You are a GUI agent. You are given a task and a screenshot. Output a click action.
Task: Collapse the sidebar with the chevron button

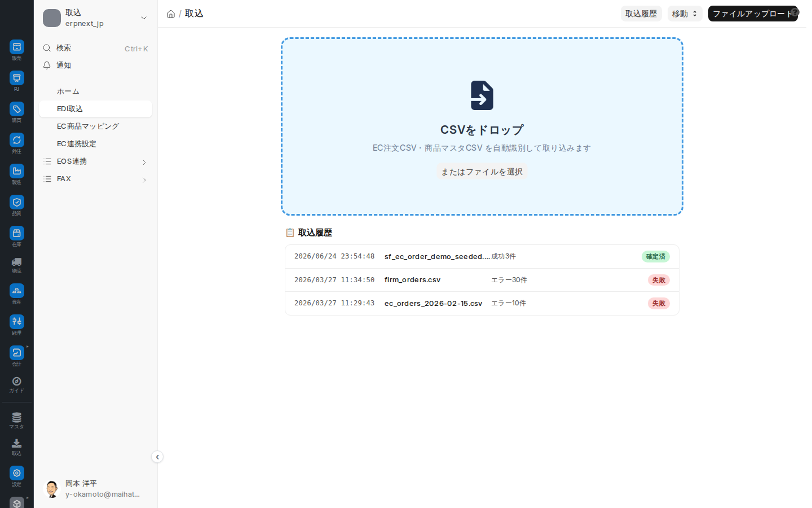pos(157,457)
